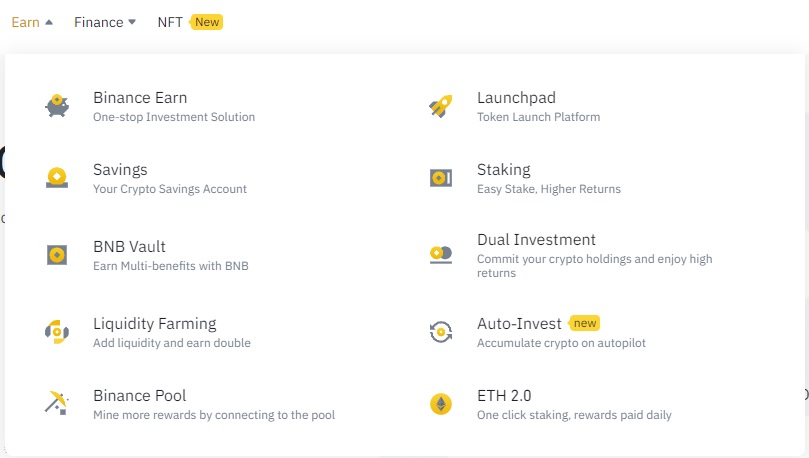Click the Launchpad rocket icon
Viewport: 809px width, 458px height.
click(x=441, y=106)
